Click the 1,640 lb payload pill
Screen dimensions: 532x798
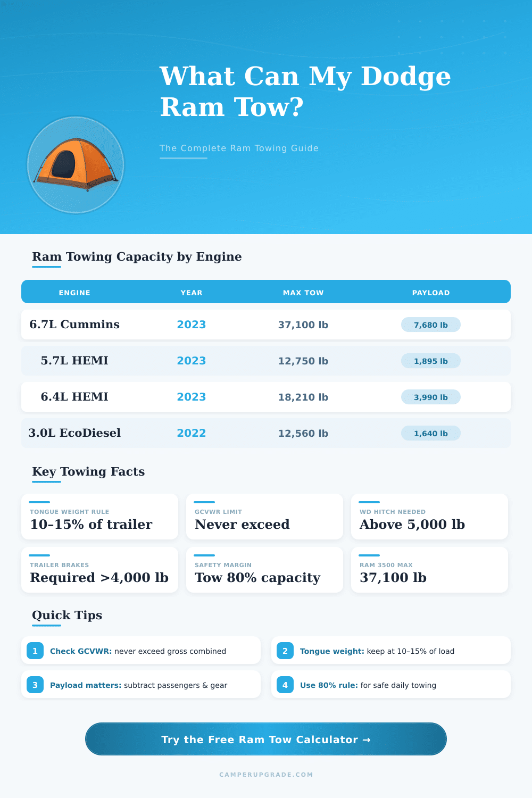430,433
